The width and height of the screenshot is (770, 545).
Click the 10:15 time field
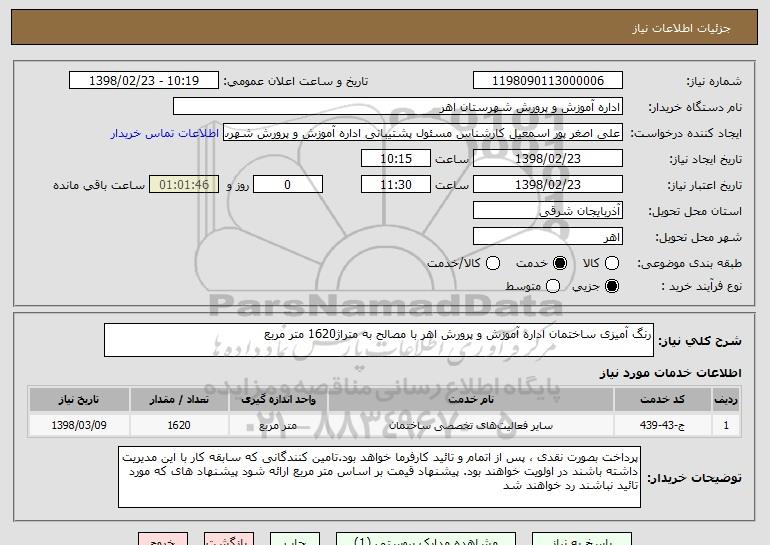pyautogui.click(x=396, y=159)
